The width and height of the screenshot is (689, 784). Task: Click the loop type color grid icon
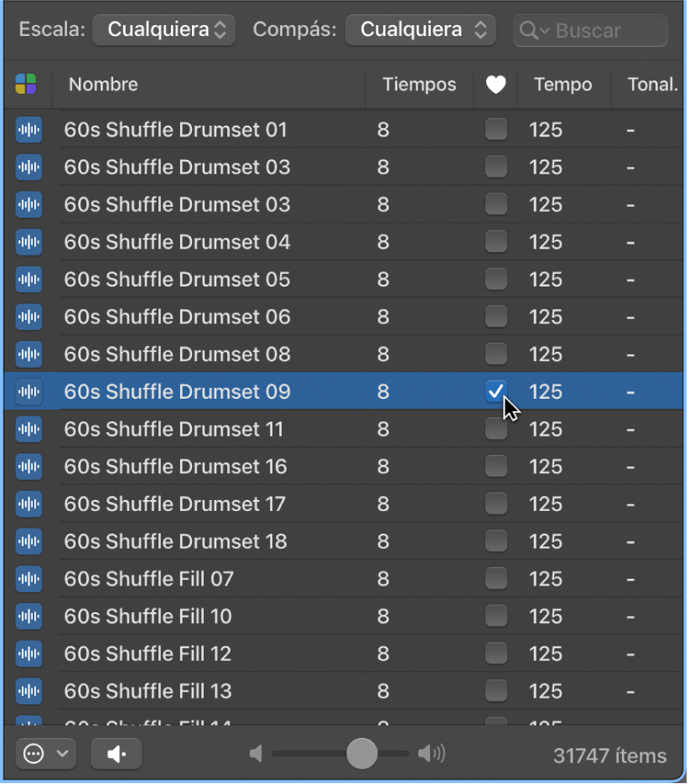[26, 85]
